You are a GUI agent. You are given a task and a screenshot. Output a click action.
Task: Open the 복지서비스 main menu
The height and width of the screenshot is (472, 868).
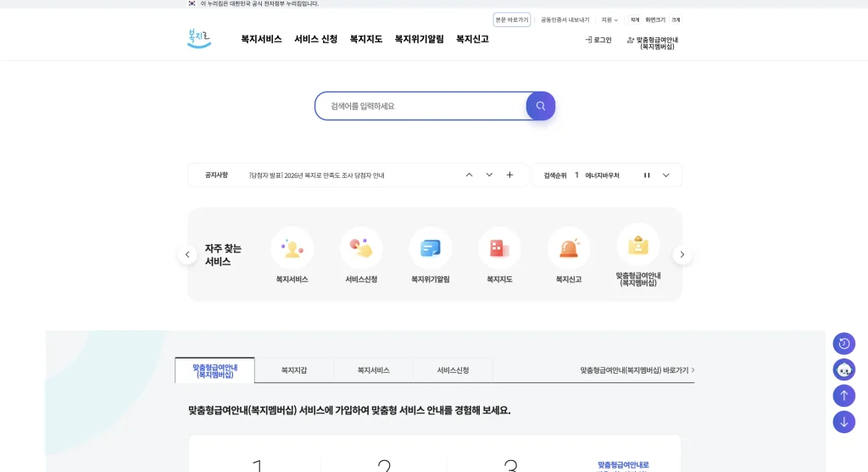click(261, 39)
